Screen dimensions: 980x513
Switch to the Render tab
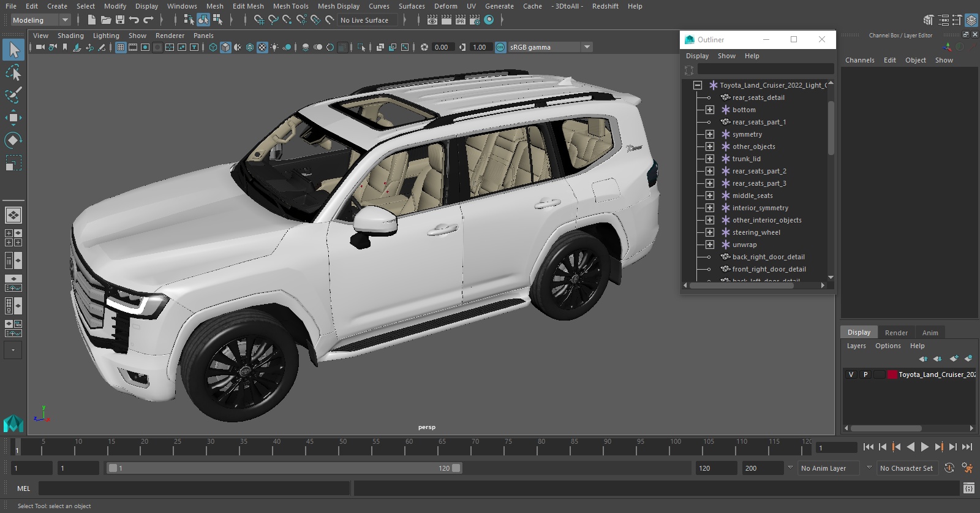point(896,333)
